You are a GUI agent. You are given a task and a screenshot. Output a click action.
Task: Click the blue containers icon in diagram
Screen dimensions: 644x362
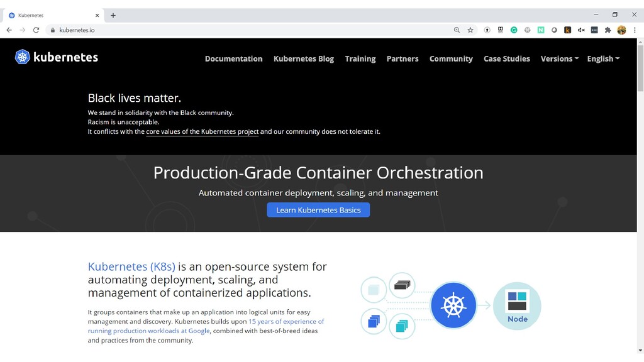coord(374,321)
